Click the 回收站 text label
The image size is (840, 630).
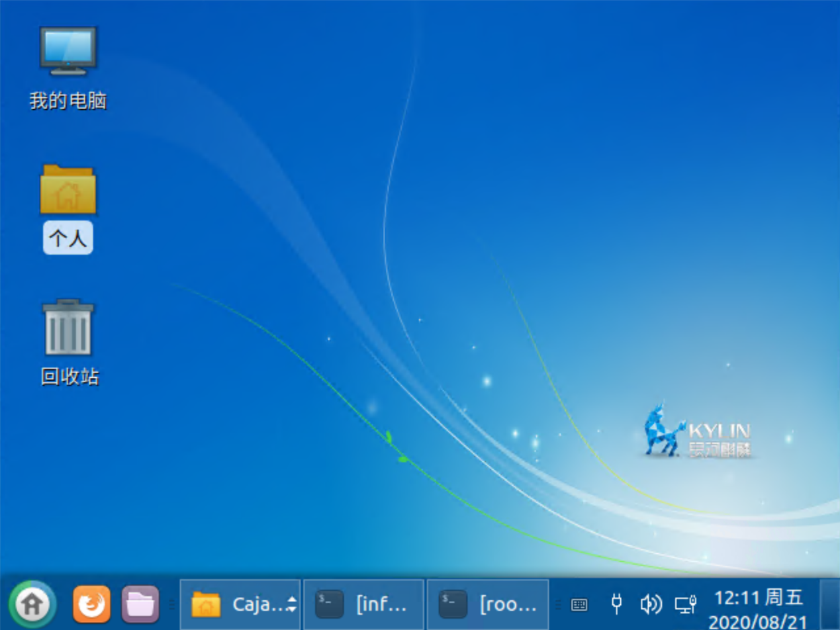70,377
